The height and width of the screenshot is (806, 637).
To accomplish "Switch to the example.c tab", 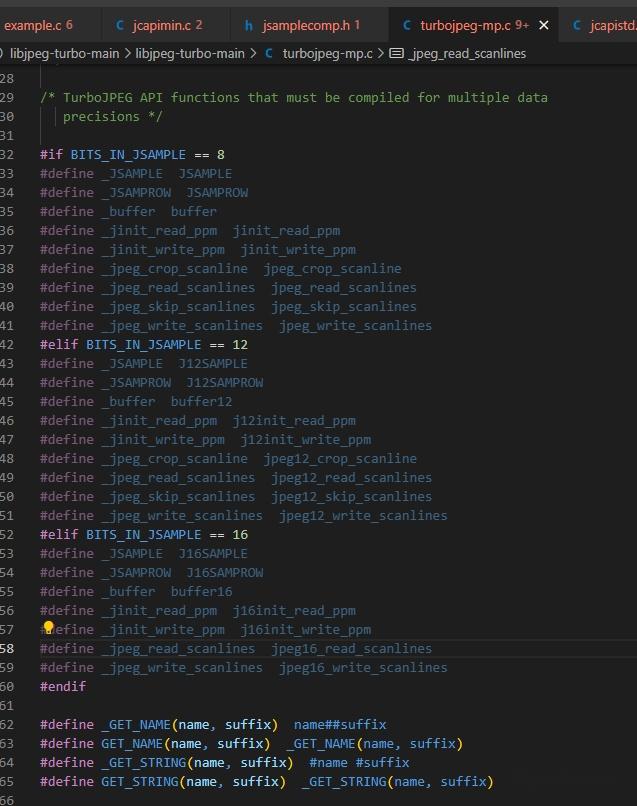I will point(36,25).
